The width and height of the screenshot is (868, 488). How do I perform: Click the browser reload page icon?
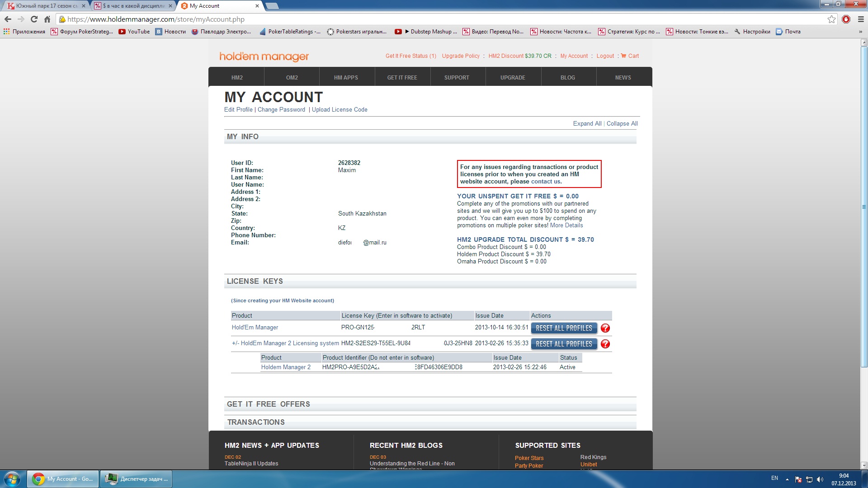coord(34,19)
